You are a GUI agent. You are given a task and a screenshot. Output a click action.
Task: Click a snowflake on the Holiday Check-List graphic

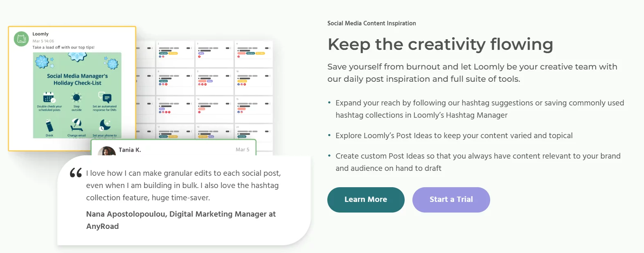(x=42, y=61)
